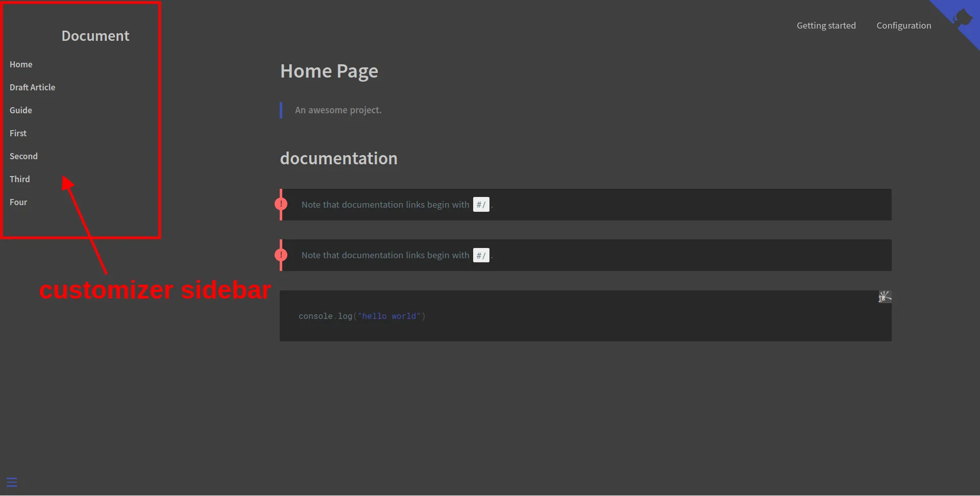Click the console.log hello world code line
This screenshot has height=496, width=980.
tap(361, 316)
